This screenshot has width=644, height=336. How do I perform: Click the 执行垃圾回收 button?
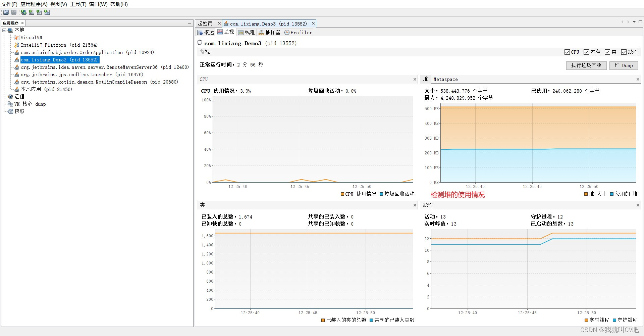[x=586, y=65]
